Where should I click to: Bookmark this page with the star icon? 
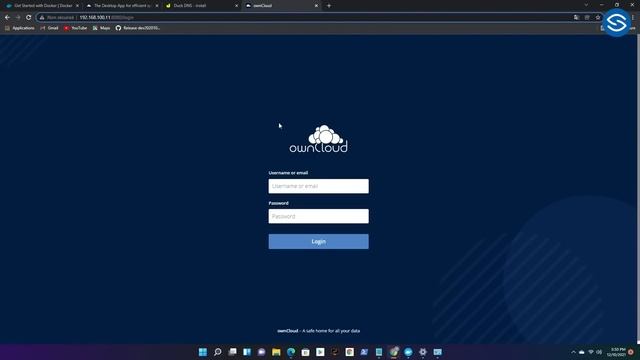[598, 18]
